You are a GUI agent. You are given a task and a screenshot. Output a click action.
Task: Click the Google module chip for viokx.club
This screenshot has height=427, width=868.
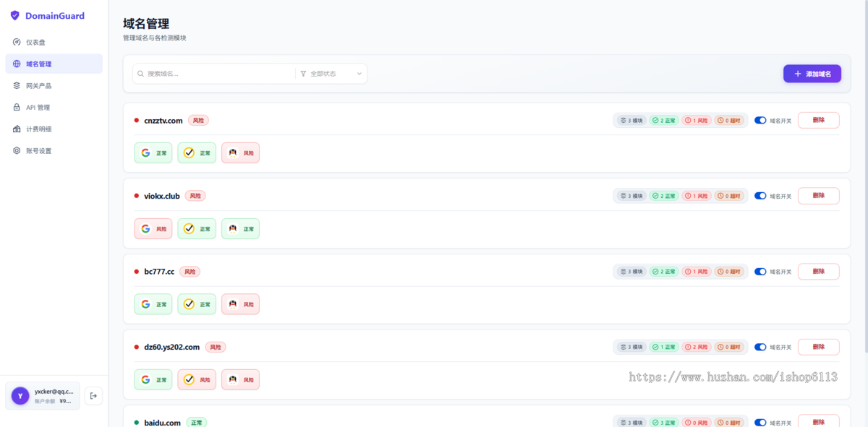click(x=153, y=229)
